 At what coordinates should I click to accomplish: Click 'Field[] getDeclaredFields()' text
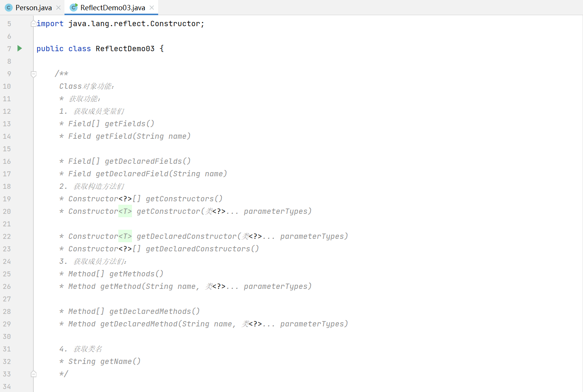click(x=129, y=161)
